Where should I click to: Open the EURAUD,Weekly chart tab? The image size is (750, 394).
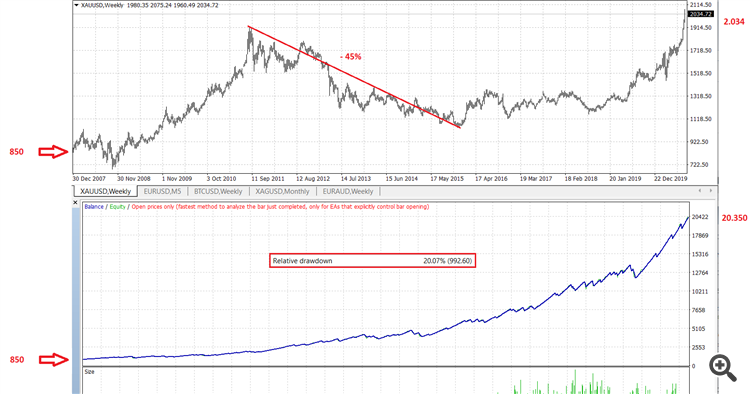348,191
